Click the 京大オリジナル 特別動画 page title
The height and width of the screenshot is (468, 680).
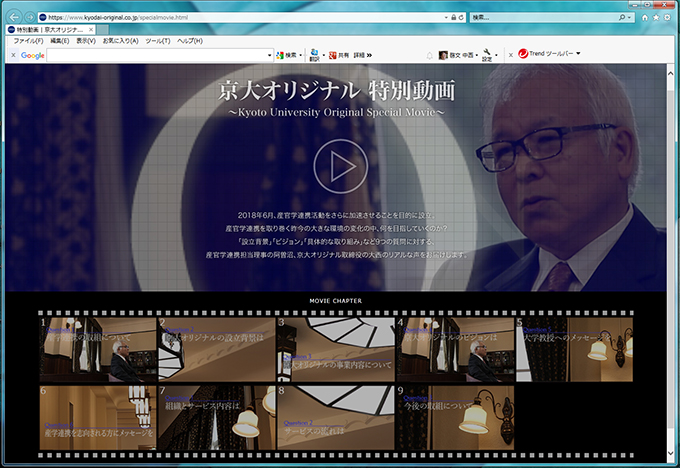(337, 90)
